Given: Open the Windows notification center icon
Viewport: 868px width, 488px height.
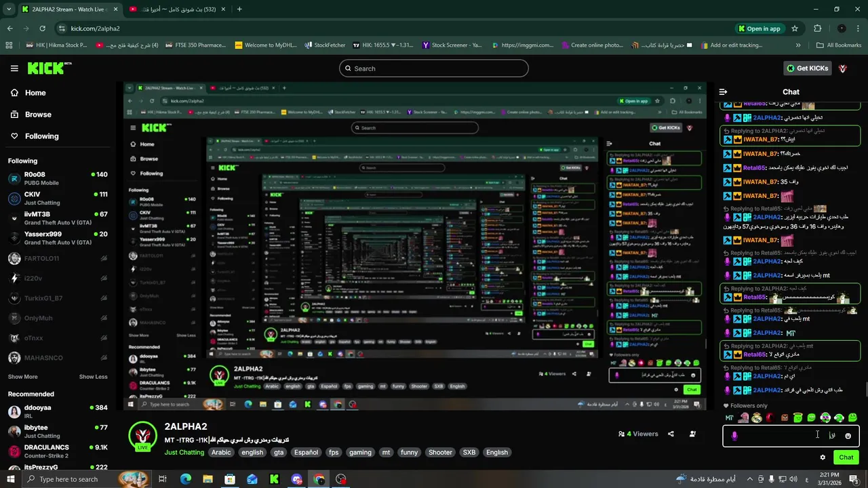Looking at the screenshot, I should [x=854, y=479].
